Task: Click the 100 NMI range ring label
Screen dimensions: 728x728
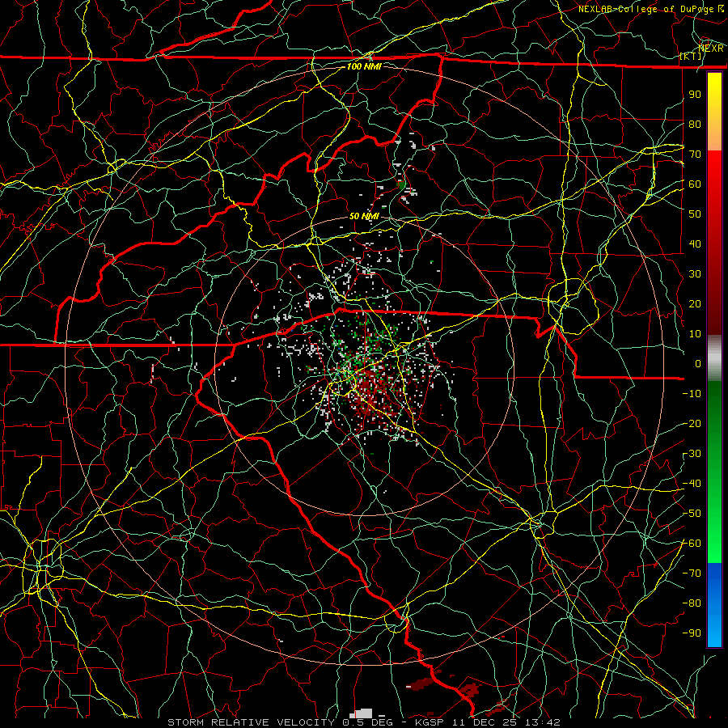Action: coord(364,66)
